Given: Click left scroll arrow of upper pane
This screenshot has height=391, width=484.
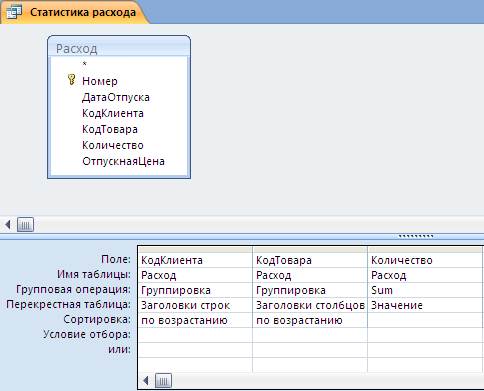Looking at the screenshot, I should click(8, 224).
